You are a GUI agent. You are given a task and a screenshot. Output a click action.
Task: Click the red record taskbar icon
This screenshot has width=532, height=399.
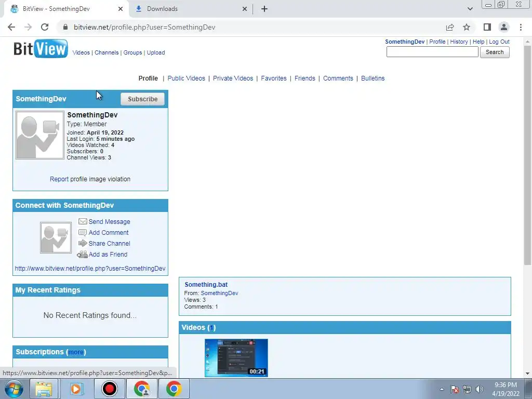point(109,389)
